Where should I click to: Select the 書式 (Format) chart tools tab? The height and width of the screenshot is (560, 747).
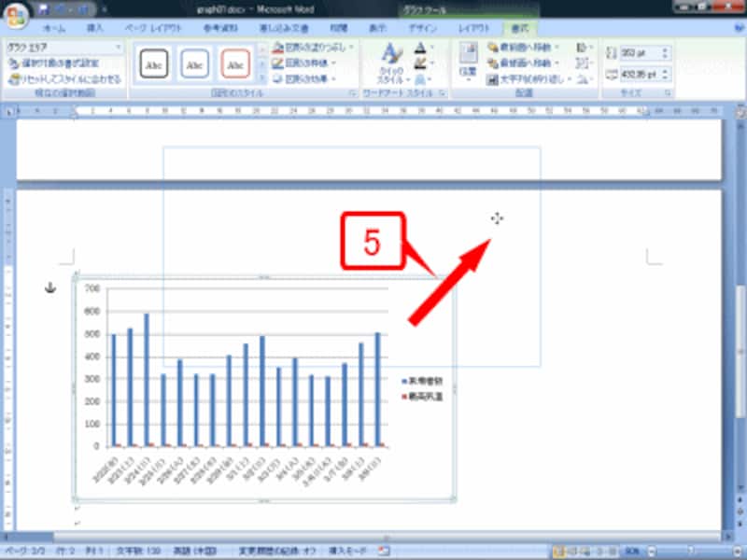click(x=520, y=29)
